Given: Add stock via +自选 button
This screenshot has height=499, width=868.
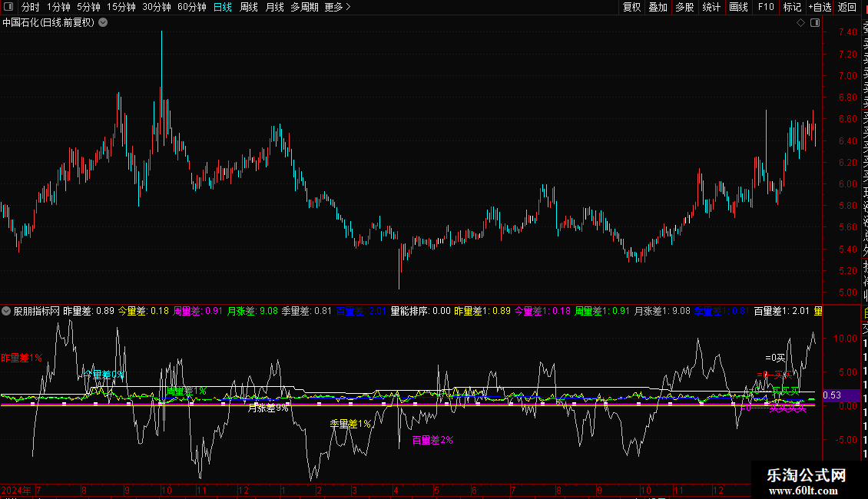Looking at the screenshot, I should (820, 7).
